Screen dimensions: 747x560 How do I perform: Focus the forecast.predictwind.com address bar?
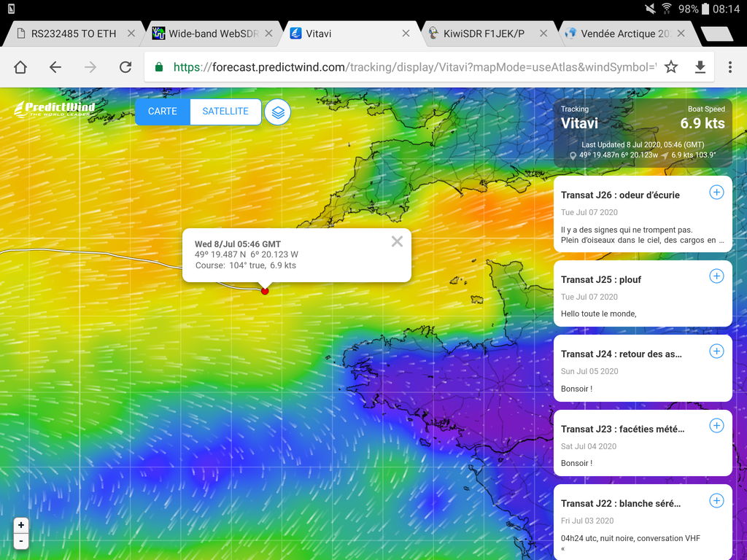point(415,67)
